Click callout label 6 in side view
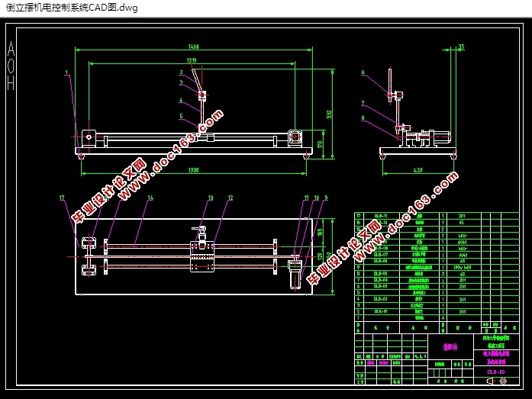The height and width of the screenshot is (399, 532). point(363,72)
